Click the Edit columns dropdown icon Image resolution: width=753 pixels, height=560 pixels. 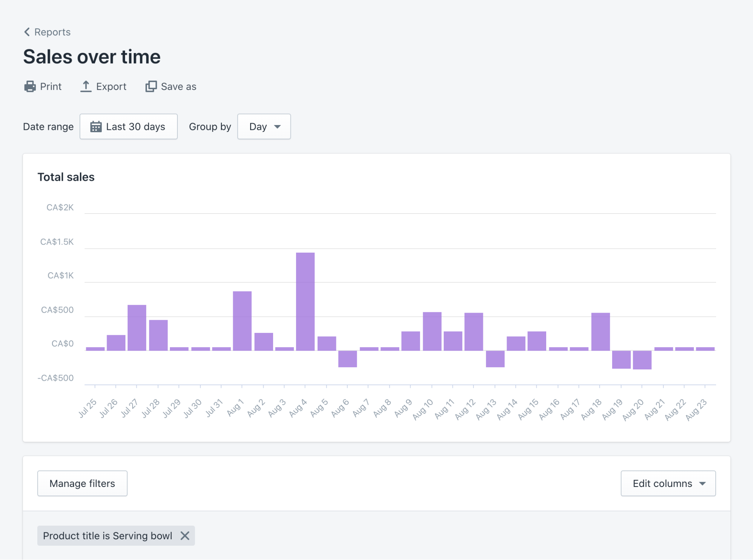pos(704,484)
